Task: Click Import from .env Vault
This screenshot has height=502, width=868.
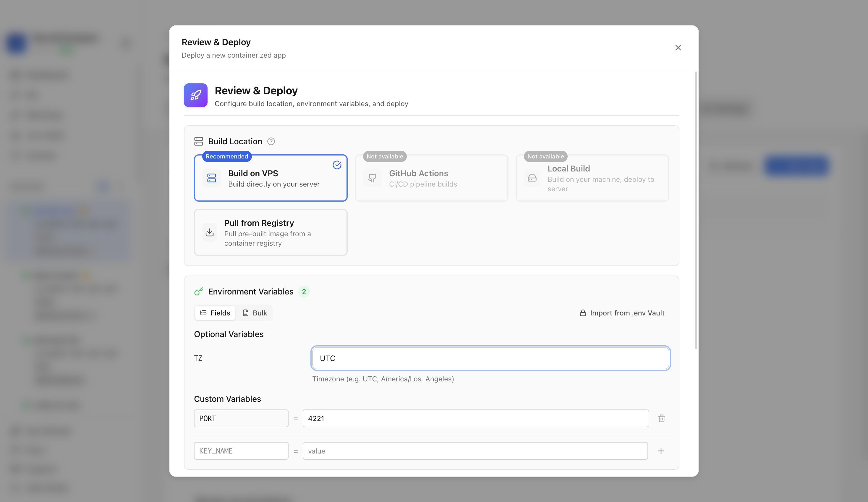Action: [622, 313]
